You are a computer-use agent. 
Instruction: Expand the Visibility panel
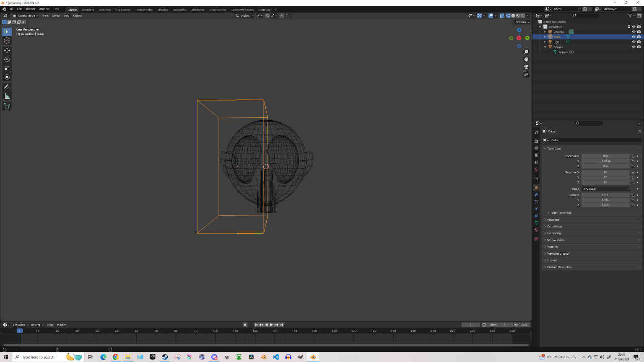[553, 247]
